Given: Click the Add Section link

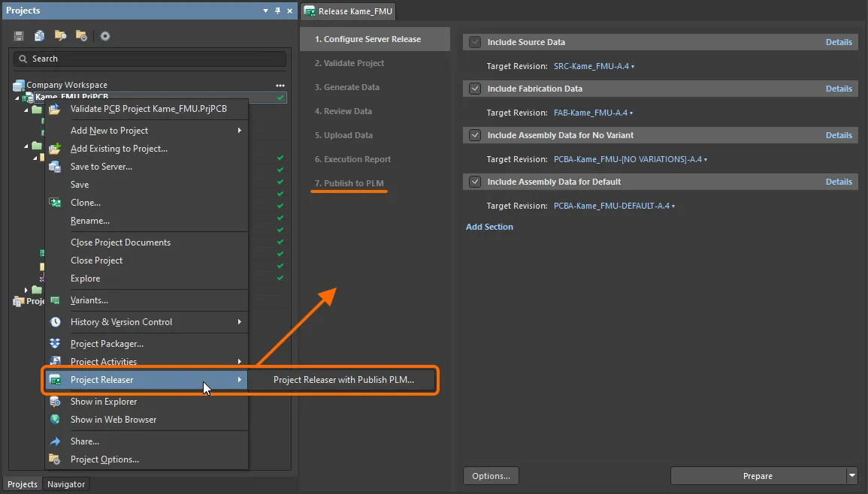Looking at the screenshot, I should tap(489, 227).
